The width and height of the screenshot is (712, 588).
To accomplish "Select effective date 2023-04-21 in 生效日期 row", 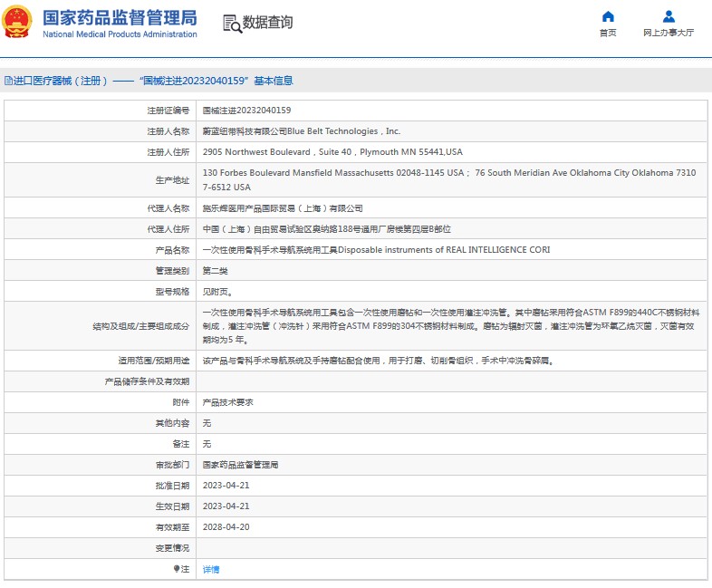I will click(226, 506).
